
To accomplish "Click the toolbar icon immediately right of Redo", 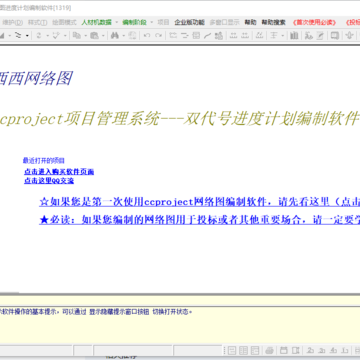I will coord(173,35).
